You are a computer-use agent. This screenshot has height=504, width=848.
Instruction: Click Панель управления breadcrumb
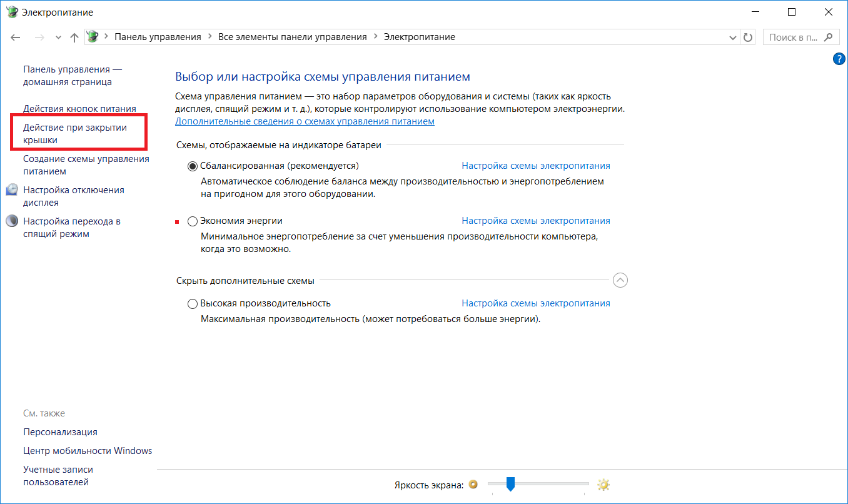pos(158,37)
